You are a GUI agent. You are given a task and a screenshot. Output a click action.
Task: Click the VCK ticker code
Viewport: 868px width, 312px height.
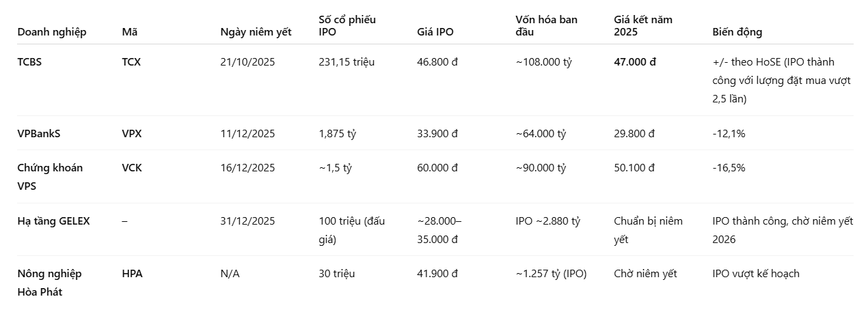pyautogui.click(x=131, y=168)
